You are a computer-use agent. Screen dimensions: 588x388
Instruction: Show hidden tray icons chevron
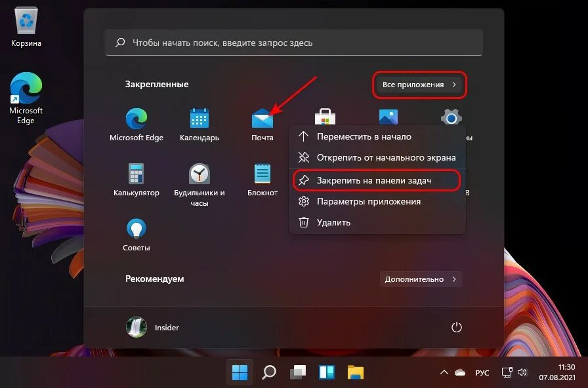click(x=444, y=372)
